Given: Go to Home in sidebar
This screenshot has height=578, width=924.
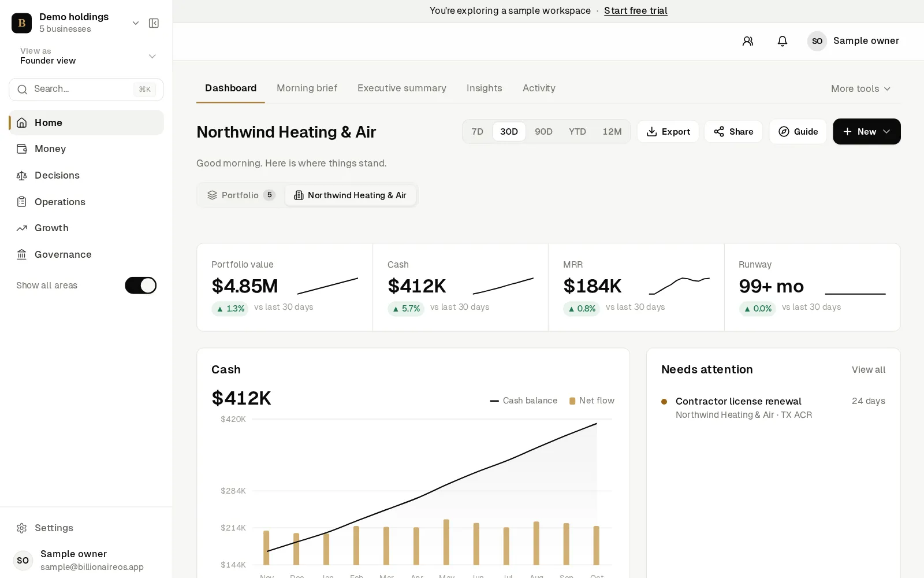Looking at the screenshot, I should [x=87, y=123].
